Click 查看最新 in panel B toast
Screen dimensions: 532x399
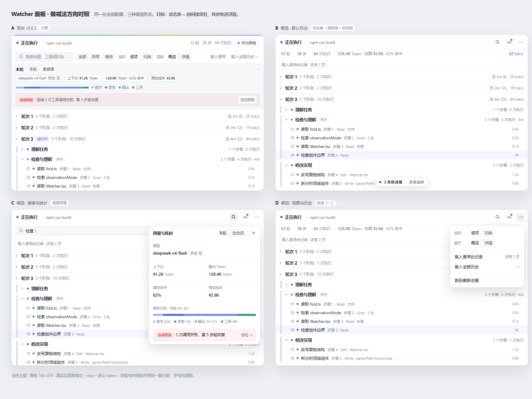click(x=416, y=182)
